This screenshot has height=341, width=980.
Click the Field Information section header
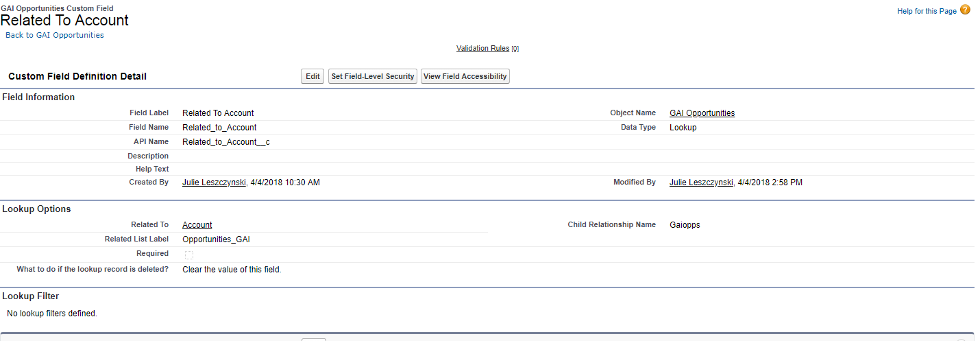[38, 97]
